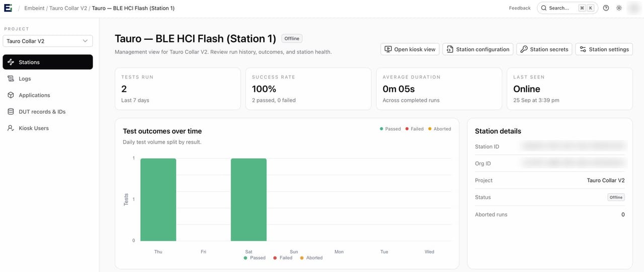Click the Feedback link
The height and width of the screenshot is (272, 644).
click(520, 8)
